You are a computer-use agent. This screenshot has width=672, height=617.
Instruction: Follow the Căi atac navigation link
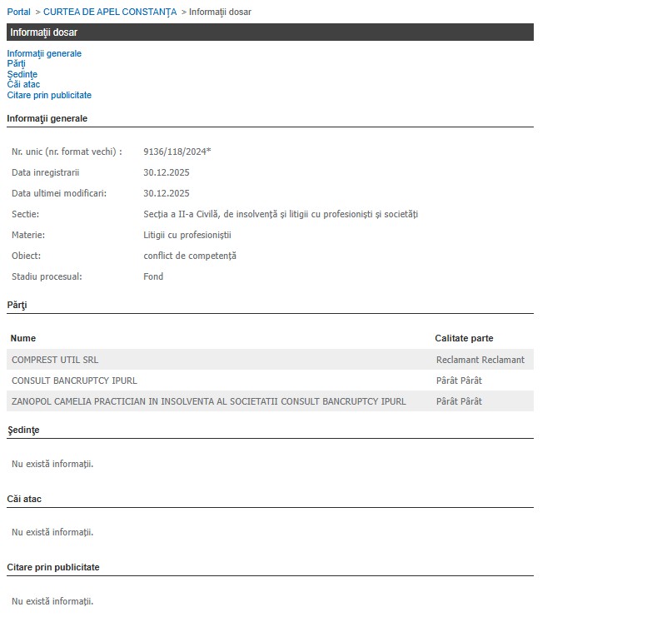tap(23, 84)
